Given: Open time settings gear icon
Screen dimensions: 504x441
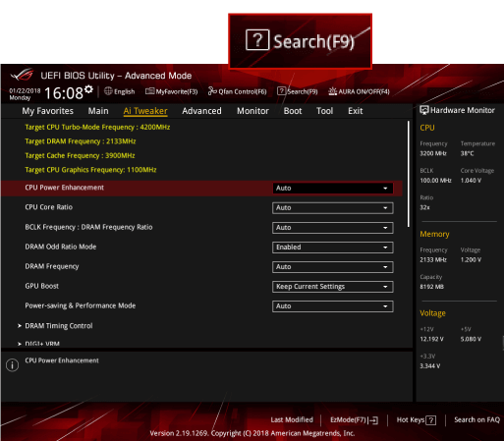Looking at the screenshot, I should (x=88, y=89).
